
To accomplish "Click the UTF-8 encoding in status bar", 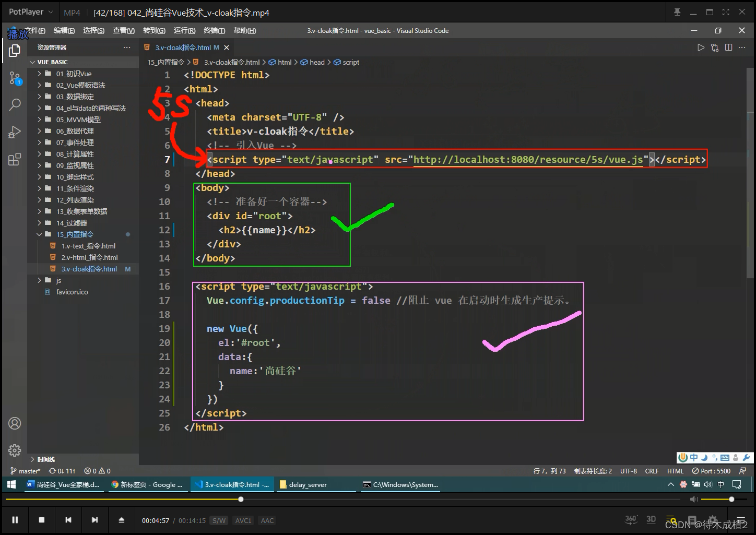I will [x=629, y=471].
